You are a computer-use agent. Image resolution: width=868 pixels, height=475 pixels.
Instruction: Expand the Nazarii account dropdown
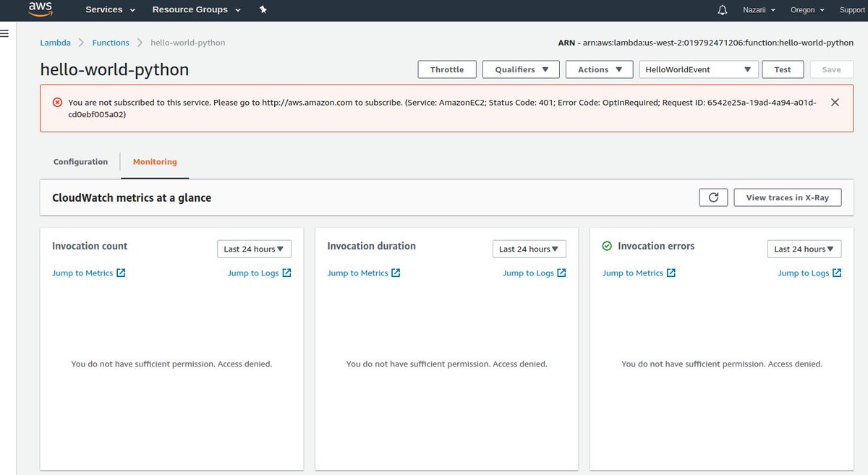tap(759, 10)
